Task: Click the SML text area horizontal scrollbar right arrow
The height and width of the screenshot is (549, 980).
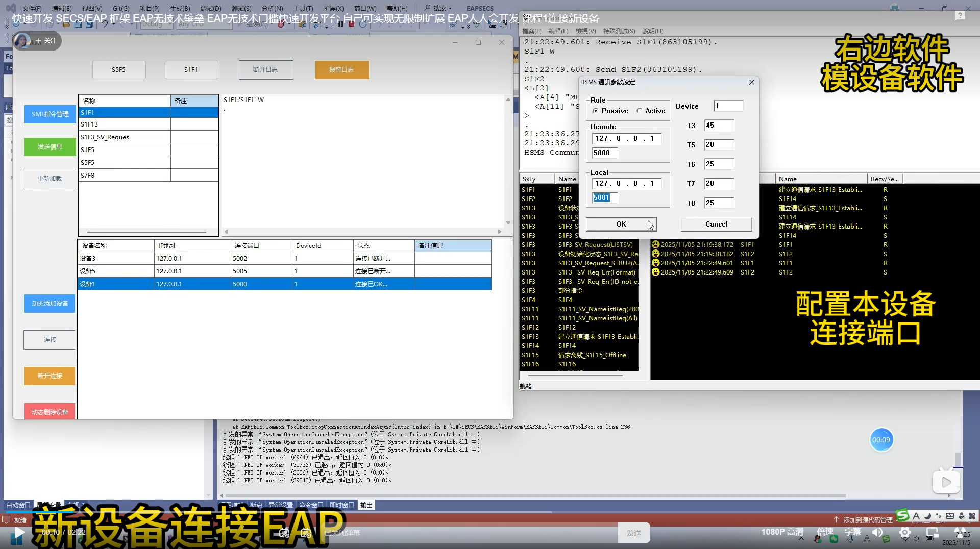Action: click(x=500, y=232)
